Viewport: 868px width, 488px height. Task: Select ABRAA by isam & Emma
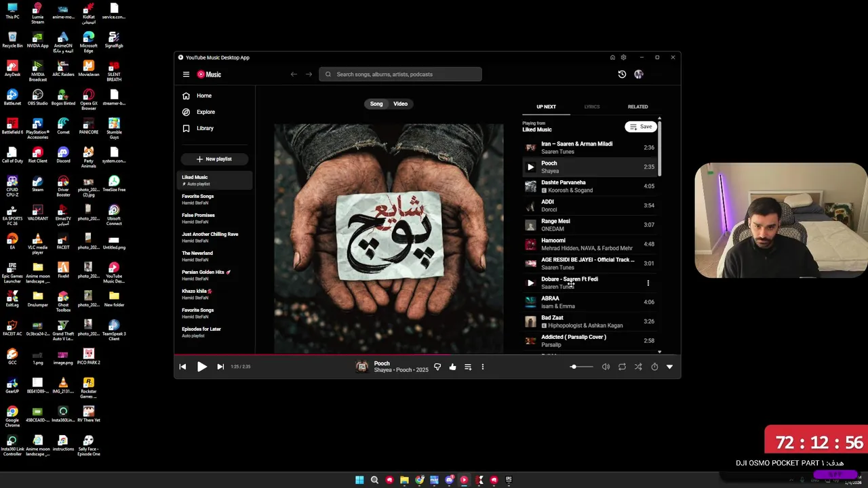pos(589,302)
